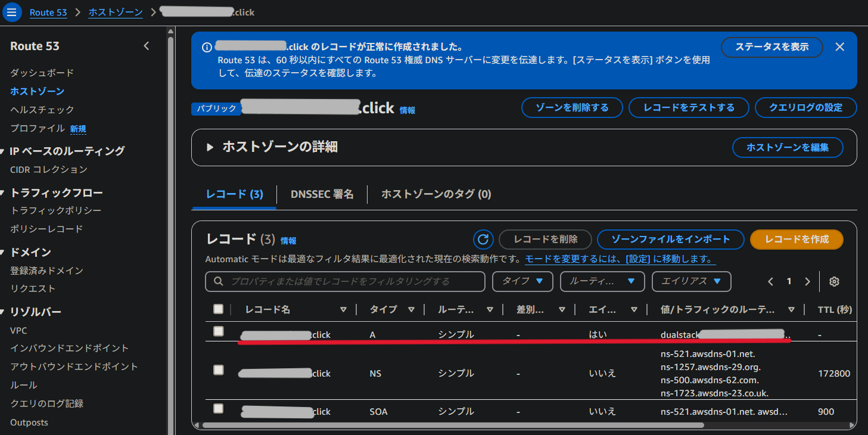Open クエリのログ記録 in the sidebar
The height and width of the screenshot is (435, 868).
[46, 403]
